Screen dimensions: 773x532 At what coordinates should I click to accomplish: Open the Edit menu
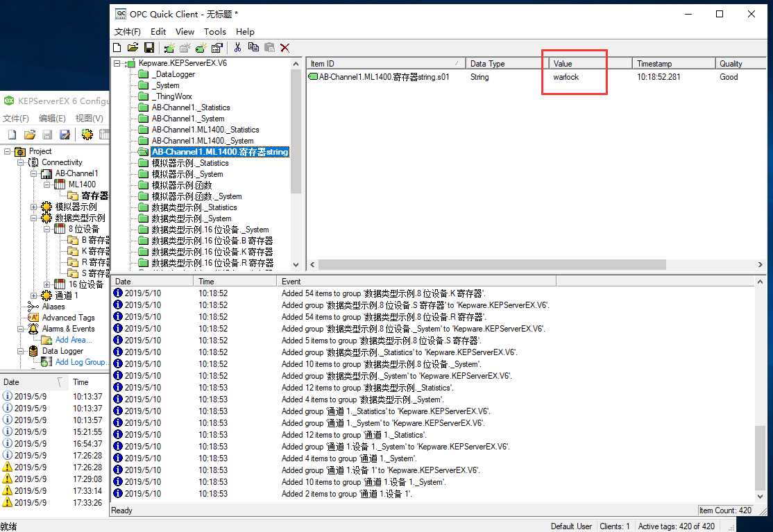(x=158, y=31)
